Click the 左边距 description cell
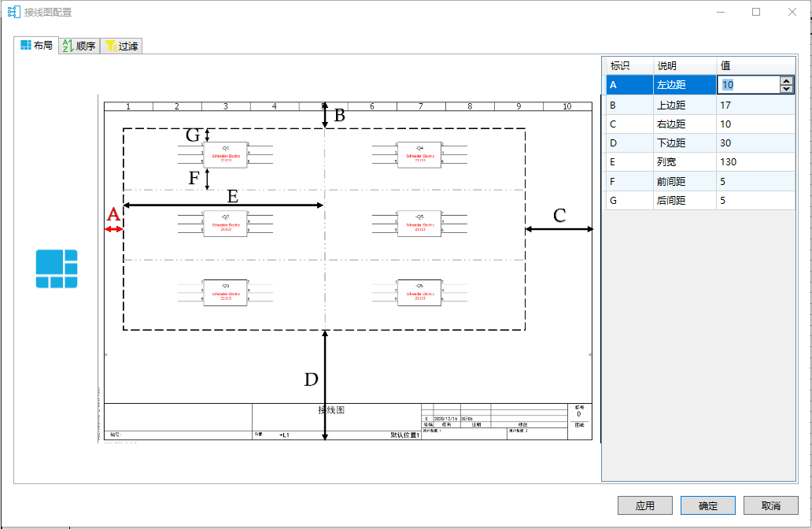Image resolution: width=812 pixels, height=529 pixels. [685, 85]
